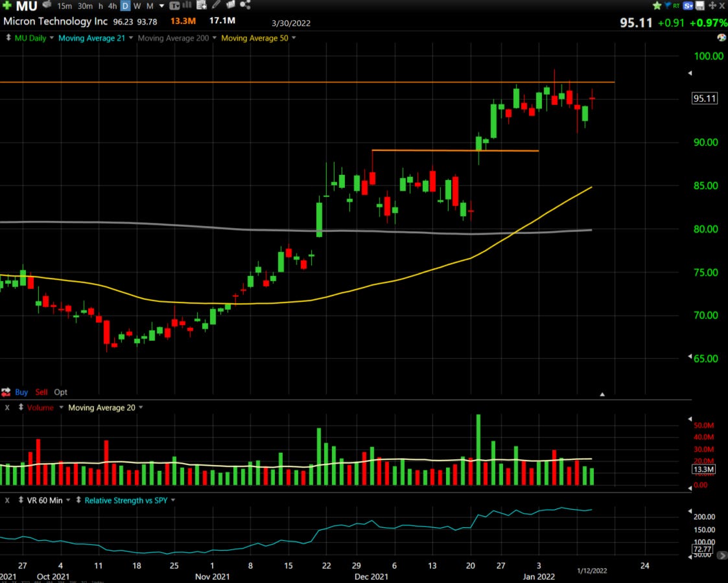Viewport: 728px width, 583px height.
Task: Click the right-arrow scroll button at bottom right
Action: pyautogui.click(x=722, y=555)
